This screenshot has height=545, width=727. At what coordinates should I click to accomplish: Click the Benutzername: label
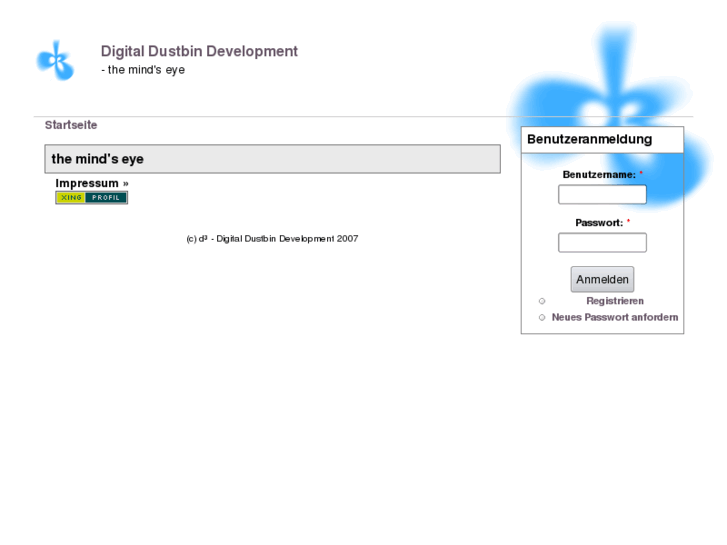[599, 175]
